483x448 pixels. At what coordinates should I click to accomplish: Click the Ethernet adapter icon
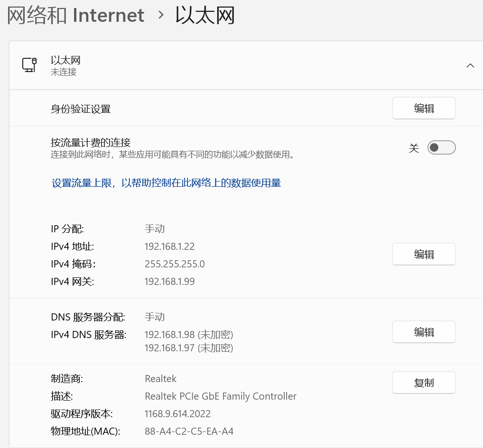pos(29,65)
